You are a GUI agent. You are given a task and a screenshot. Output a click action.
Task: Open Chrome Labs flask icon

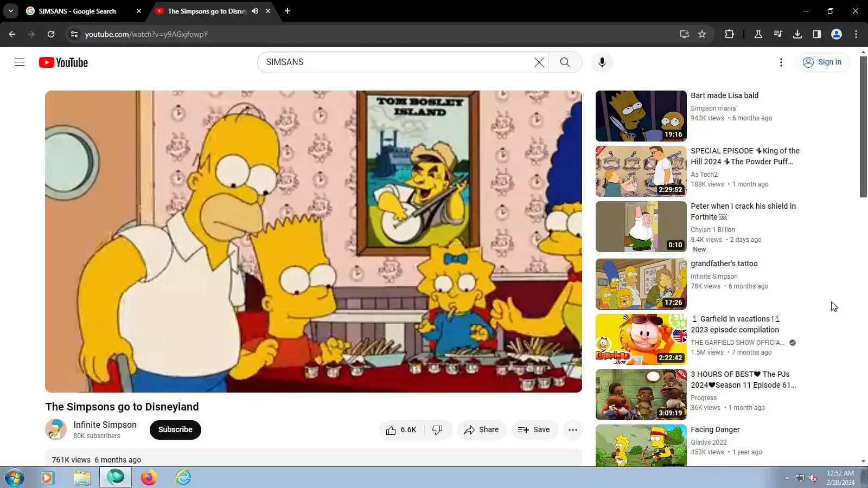758,34
